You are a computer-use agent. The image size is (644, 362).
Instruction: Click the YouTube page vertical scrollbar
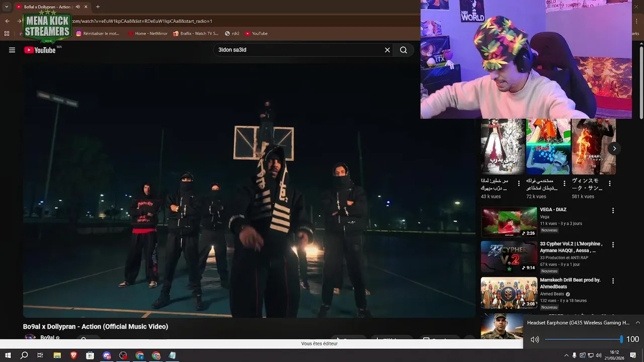(641, 83)
